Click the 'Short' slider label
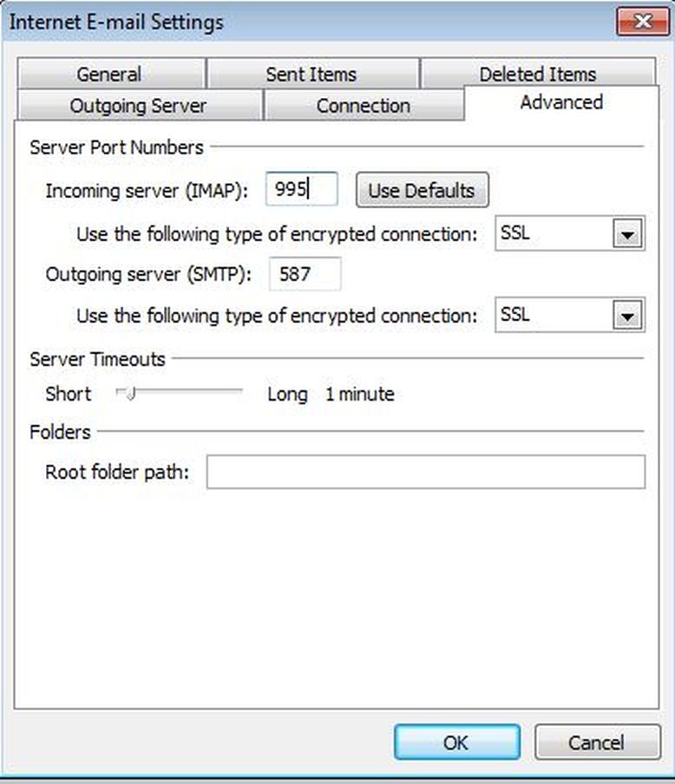 coord(69,394)
